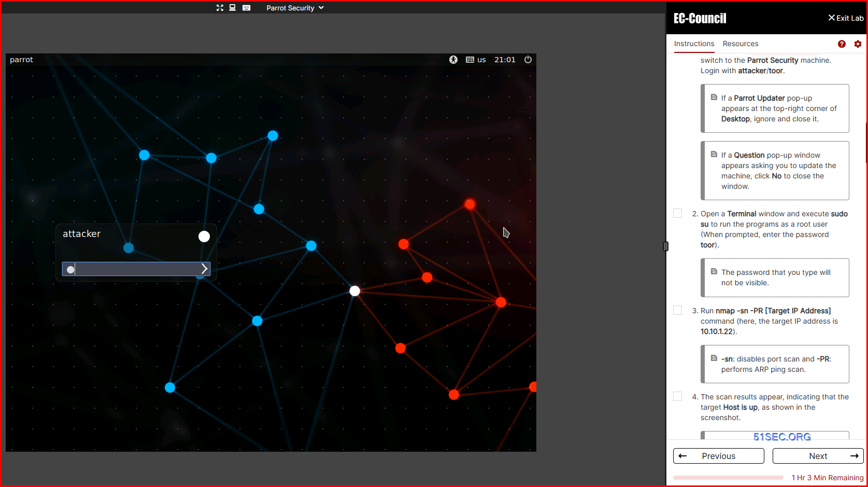Open the Parrot Security machine dropdown
868x487 pixels.
coord(295,8)
